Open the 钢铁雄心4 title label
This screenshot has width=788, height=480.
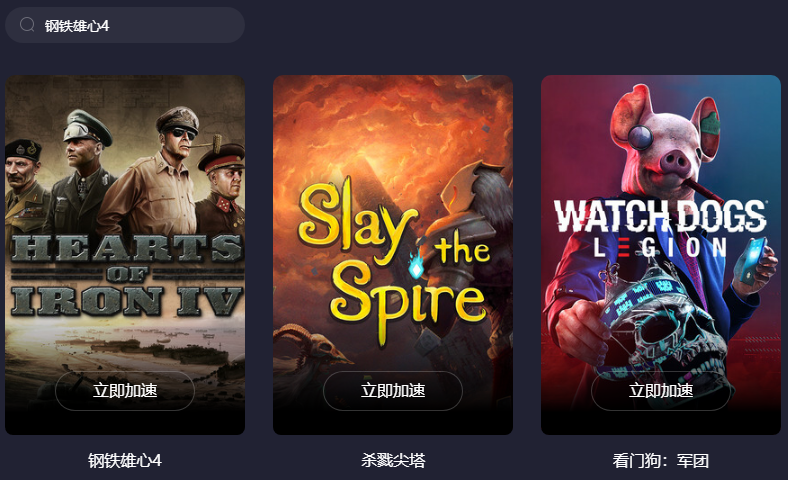(125, 460)
